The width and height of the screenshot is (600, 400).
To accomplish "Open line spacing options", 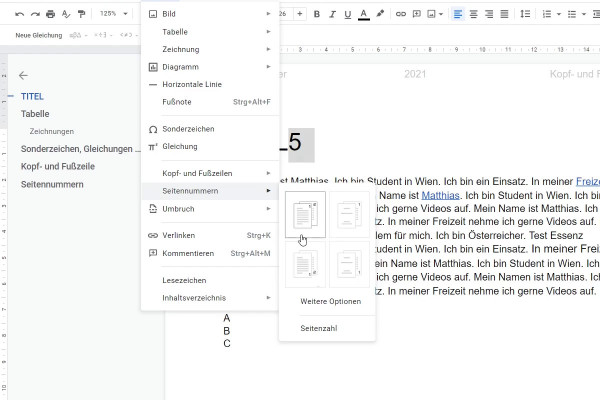I will point(525,14).
